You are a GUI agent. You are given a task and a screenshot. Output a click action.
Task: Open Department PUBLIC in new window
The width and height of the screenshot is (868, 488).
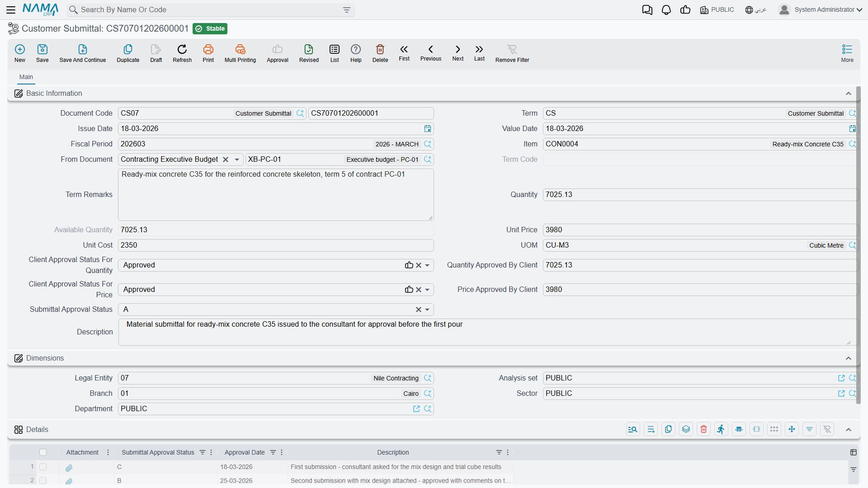[416, 409]
